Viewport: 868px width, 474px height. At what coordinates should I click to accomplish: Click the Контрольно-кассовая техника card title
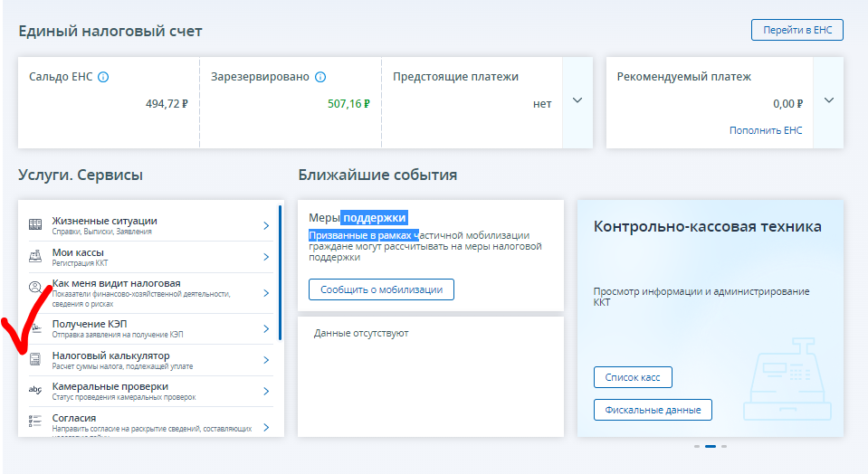click(x=708, y=227)
